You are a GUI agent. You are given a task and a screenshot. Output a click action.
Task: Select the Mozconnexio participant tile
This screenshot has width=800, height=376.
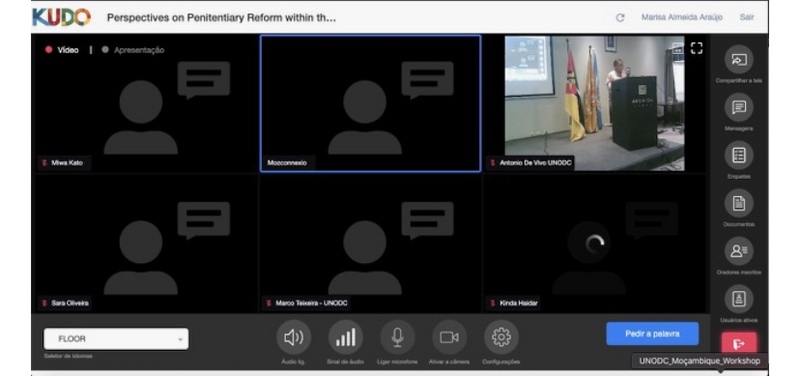pyautogui.click(x=370, y=104)
